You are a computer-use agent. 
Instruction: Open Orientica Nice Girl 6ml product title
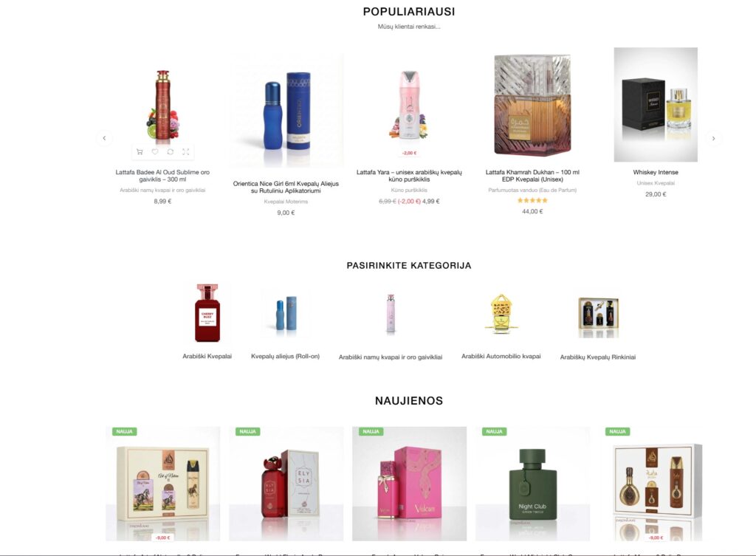click(286, 187)
